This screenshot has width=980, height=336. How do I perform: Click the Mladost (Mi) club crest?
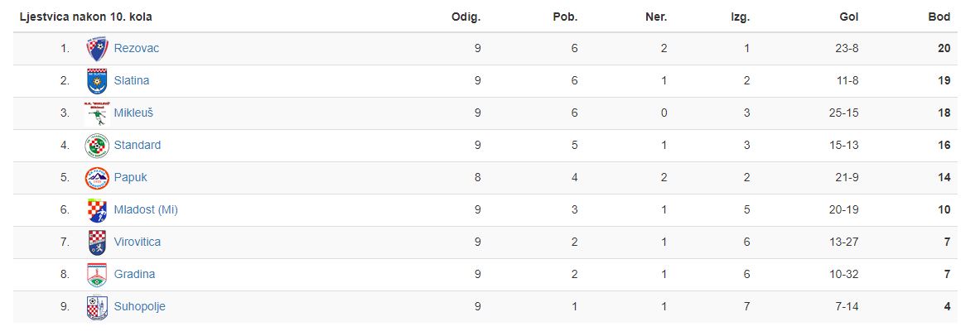coord(97,210)
